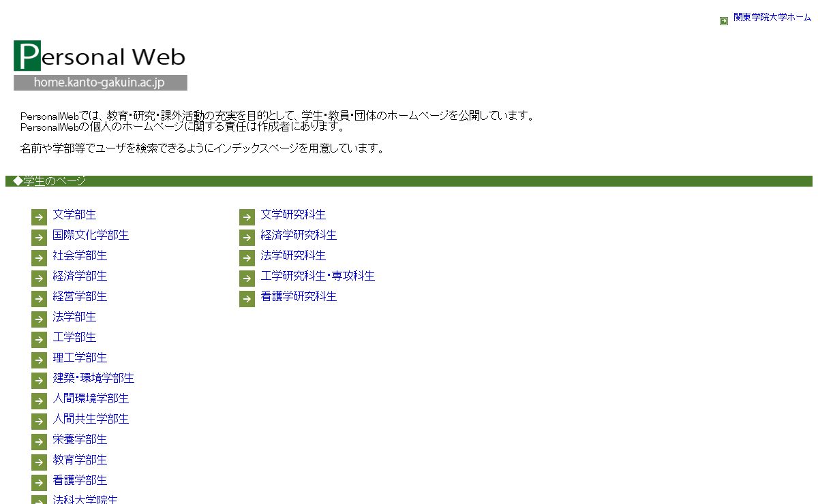Click the arrow icon beside 国際文化学部生

[39, 238]
